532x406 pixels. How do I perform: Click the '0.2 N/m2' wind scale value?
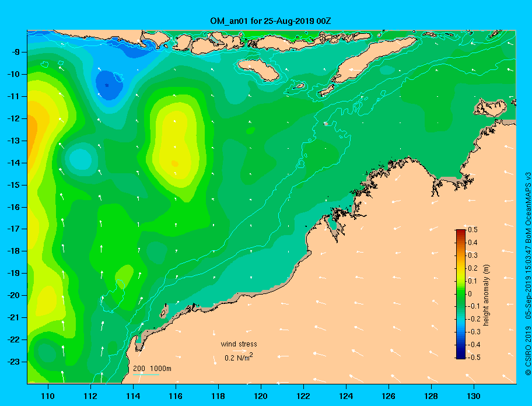click(239, 357)
